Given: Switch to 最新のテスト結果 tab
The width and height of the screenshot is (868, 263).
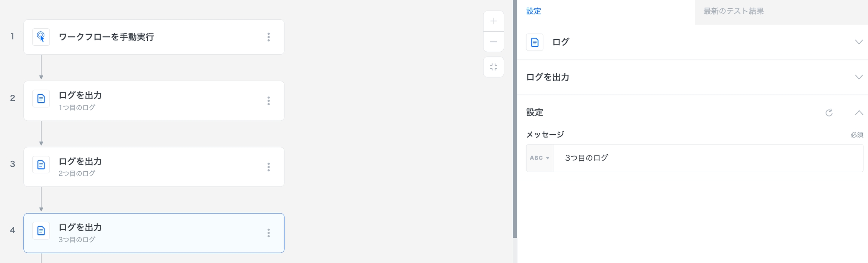Looking at the screenshot, I should point(734,11).
